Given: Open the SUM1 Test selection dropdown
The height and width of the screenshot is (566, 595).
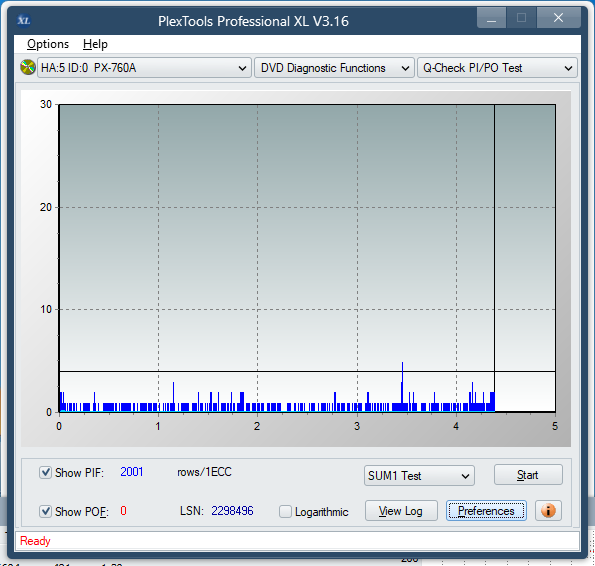Looking at the screenshot, I should point(419,476).
